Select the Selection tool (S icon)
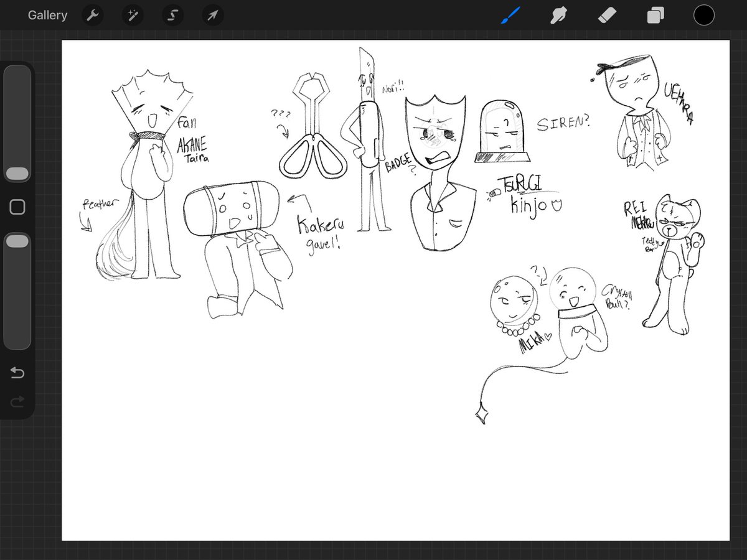The image size is (747, 560). point(172,16)
